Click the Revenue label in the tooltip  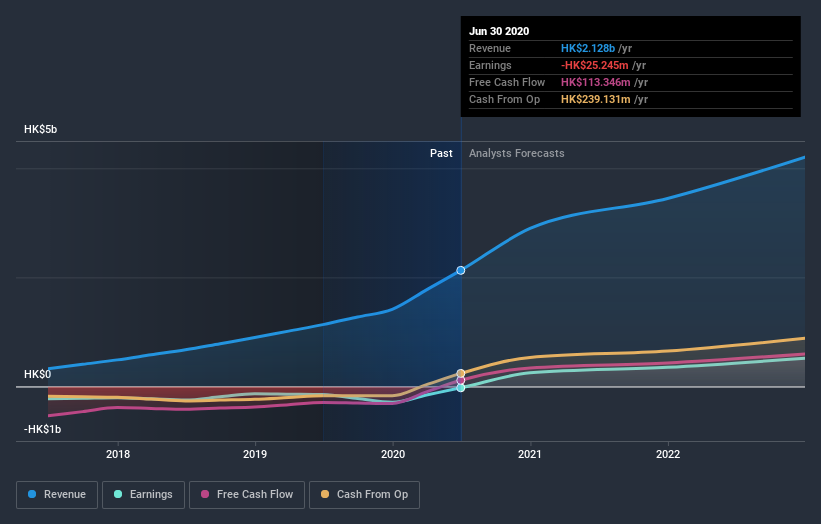click(490, 48)
